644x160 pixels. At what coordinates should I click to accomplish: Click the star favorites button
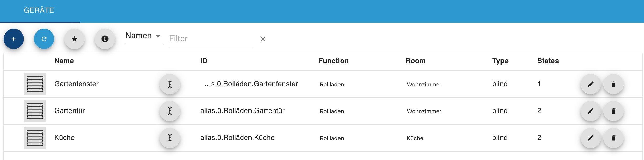[75, 39]
